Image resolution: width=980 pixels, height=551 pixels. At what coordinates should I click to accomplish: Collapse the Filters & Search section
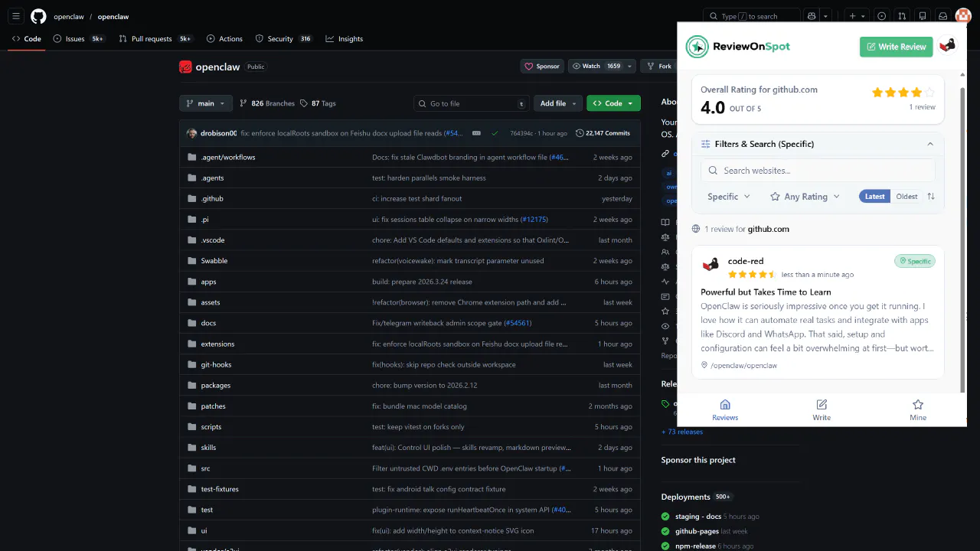tap(930, 144)
